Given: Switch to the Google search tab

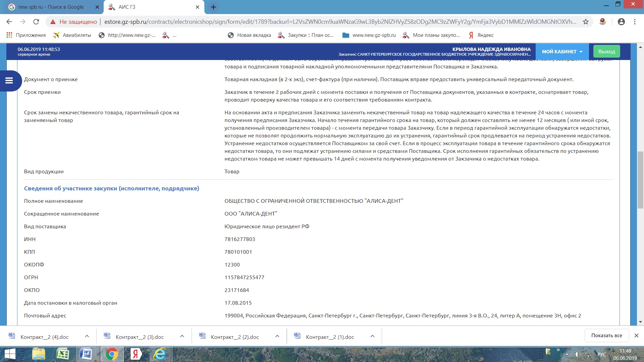Looking at the screenshot, I should [51, 7].
